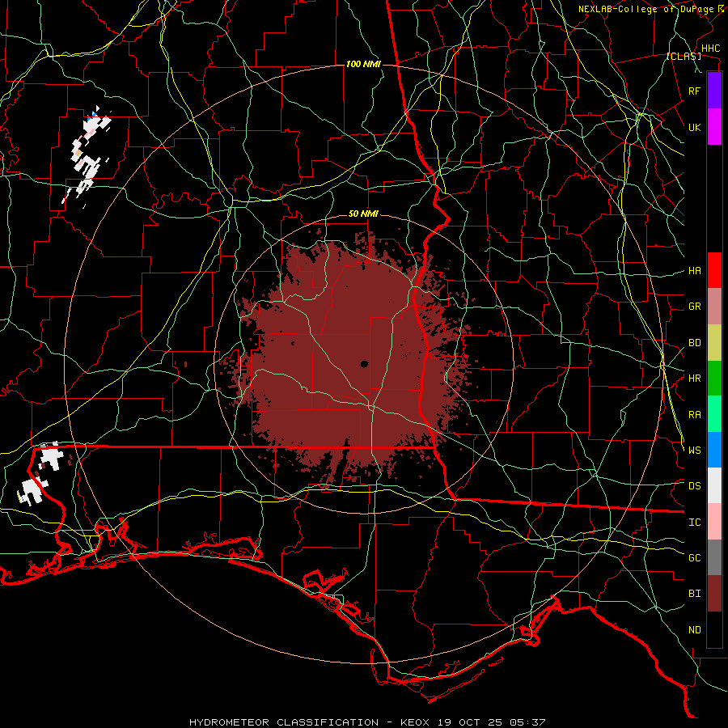
Task: Click the WS legend label
Action: click(x=695, y=451)
